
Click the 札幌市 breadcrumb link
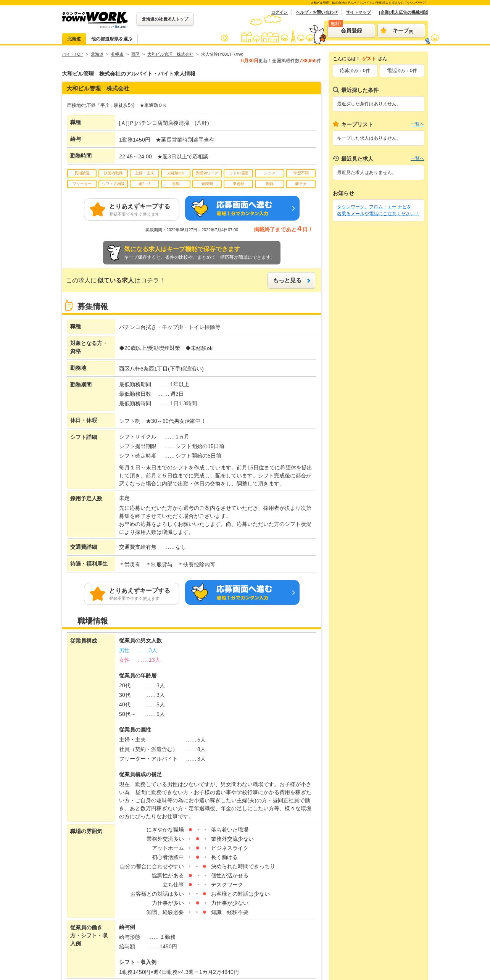pos(117,54)
